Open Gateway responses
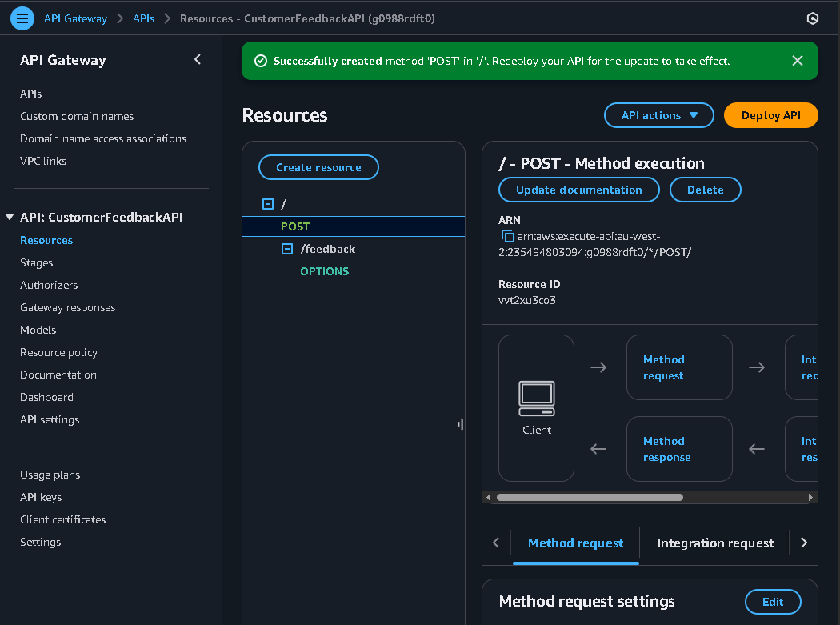Screen dimensions: 840x625 coord(67,308)
